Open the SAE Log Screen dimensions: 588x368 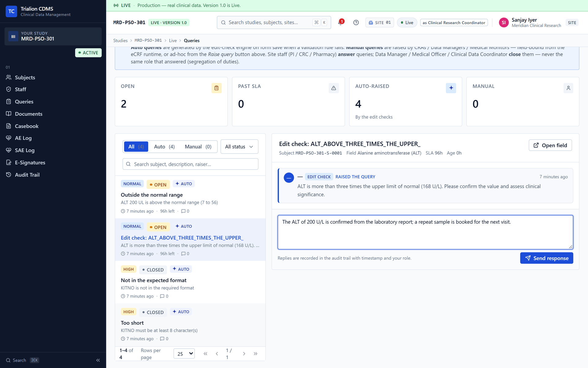[x=53, y=150]
